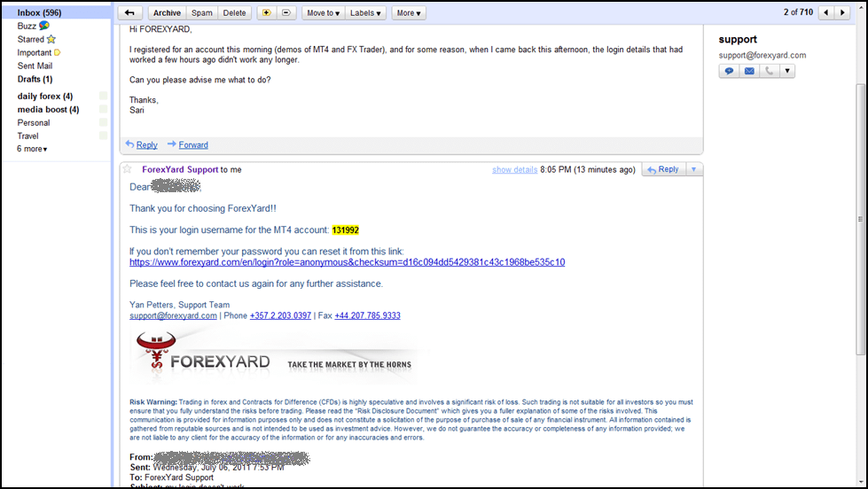Click the Delete button
Viewport: 868px width, 489px height.
(x=234, y=12)
